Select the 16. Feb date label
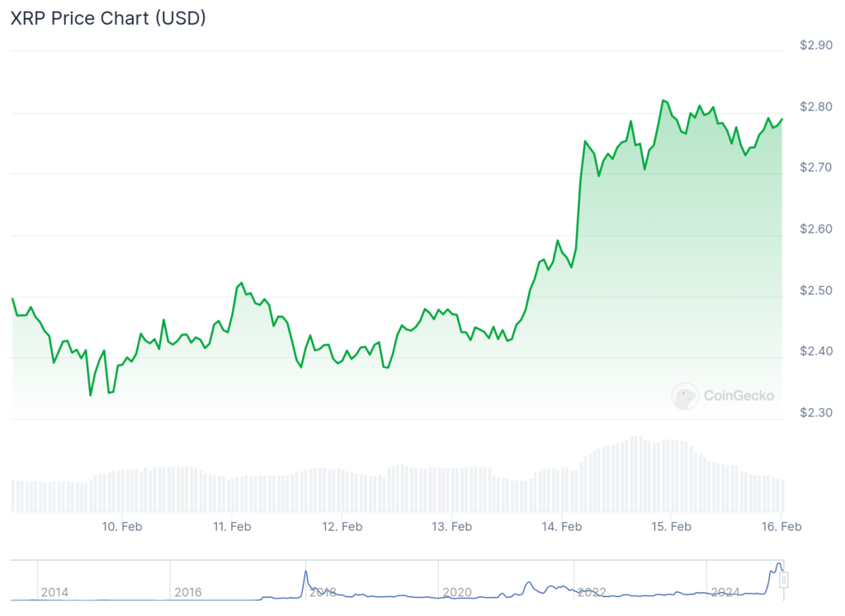 [781, 526]
